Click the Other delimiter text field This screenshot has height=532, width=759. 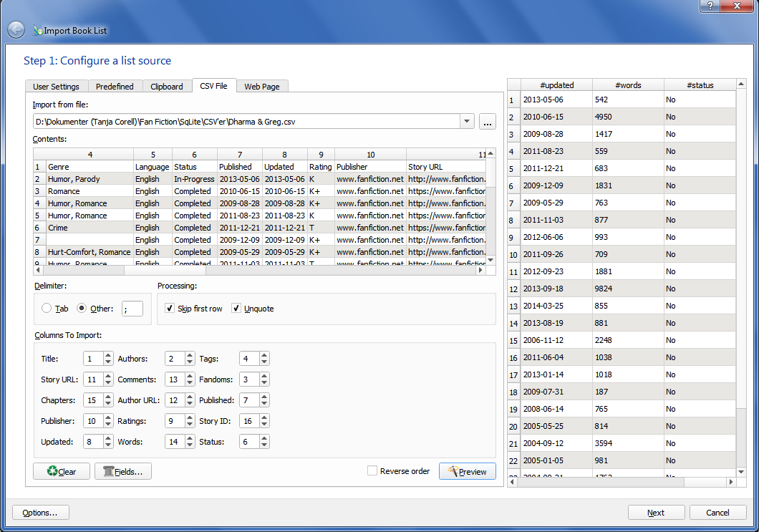pos(132,309)
